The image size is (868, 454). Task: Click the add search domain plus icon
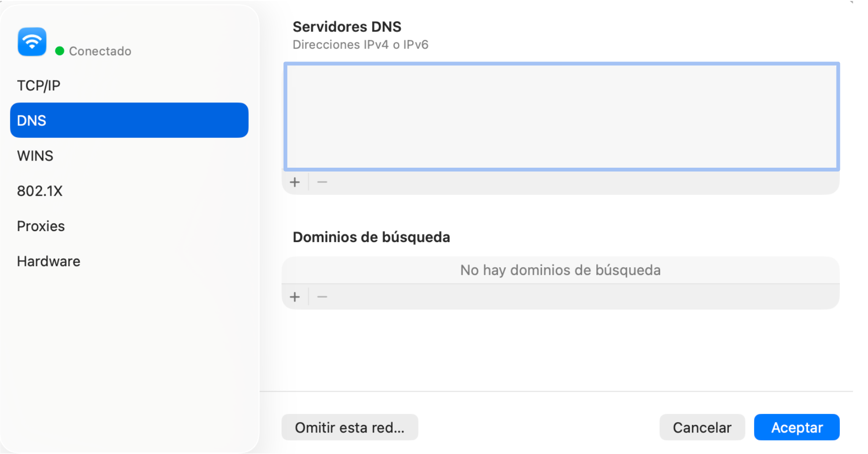coord(295,296)
